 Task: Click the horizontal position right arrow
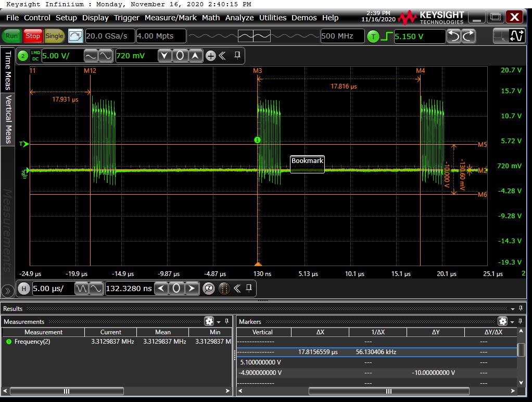(192, 289)
